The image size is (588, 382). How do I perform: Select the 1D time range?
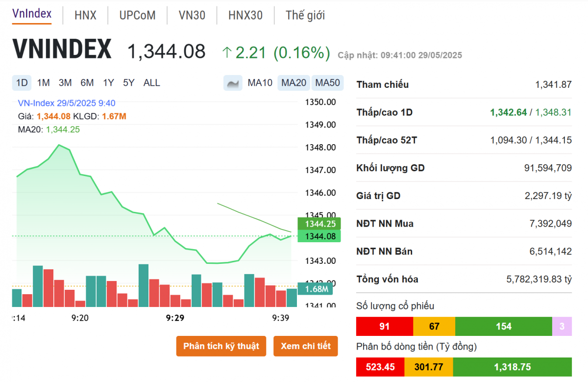22,83
